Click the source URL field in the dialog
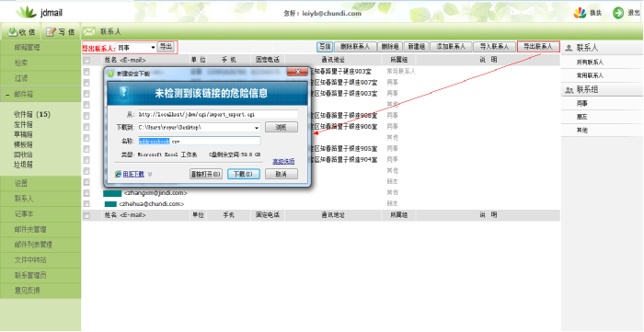The width and height of the screenshot is (644, 332). (218, 114)
